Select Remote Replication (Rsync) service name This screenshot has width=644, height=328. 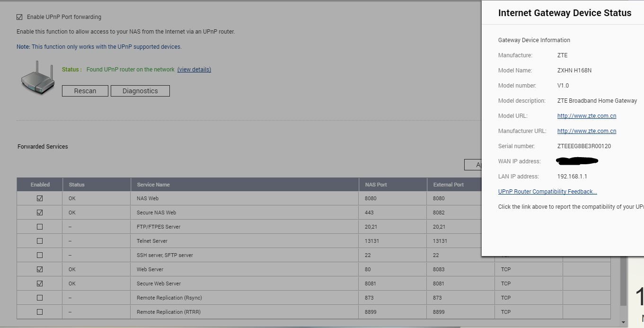pos(169,298)
